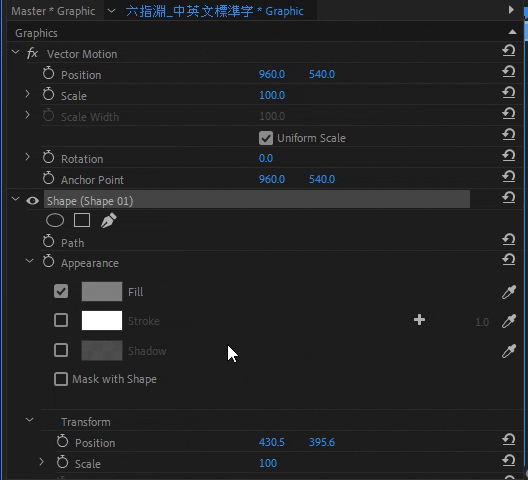Reset the Anchor Point parameter
The image size is (528, 480).
[x=509, y=176]
